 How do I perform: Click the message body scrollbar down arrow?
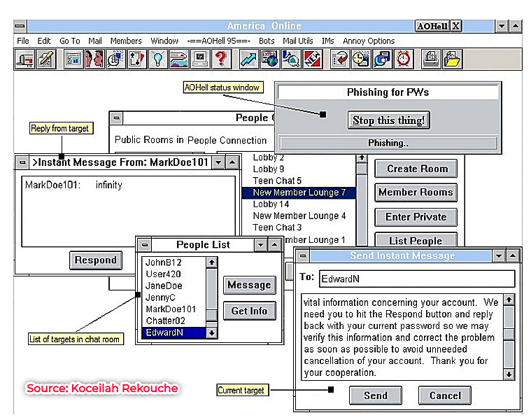click(509, 374)
